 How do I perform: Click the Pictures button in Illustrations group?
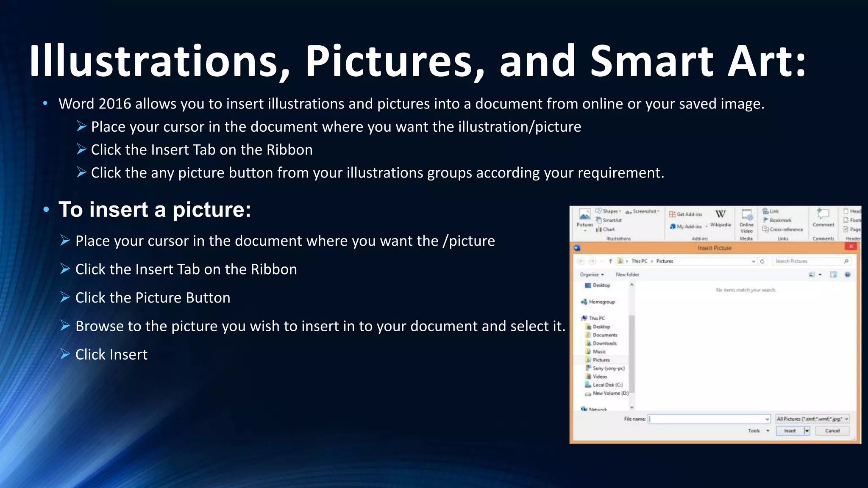coord(585,219)
